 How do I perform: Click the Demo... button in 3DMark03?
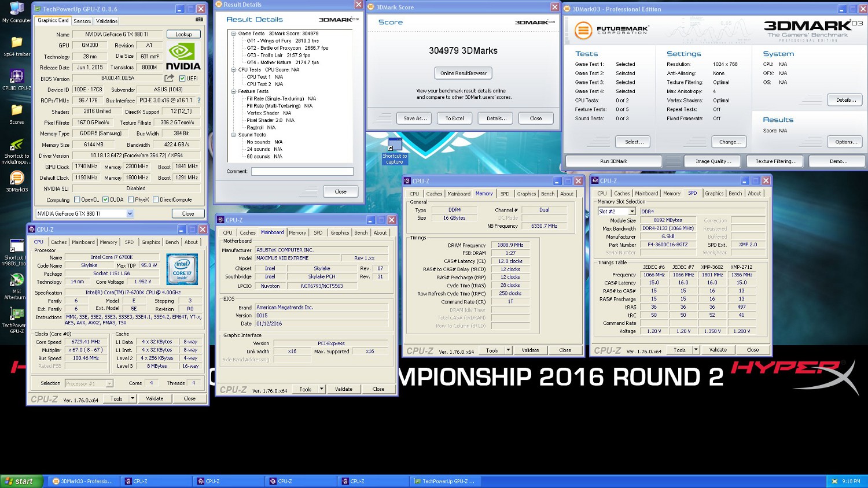[x=838, y=161]
